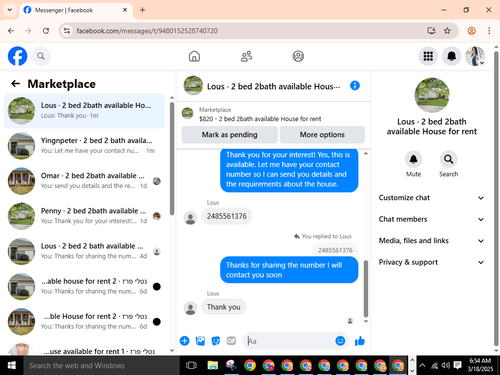Switch to the Messenger | Facebook tab
This screenshot has height=375, width=500.
pyautogui.click(x=76, y=10)
